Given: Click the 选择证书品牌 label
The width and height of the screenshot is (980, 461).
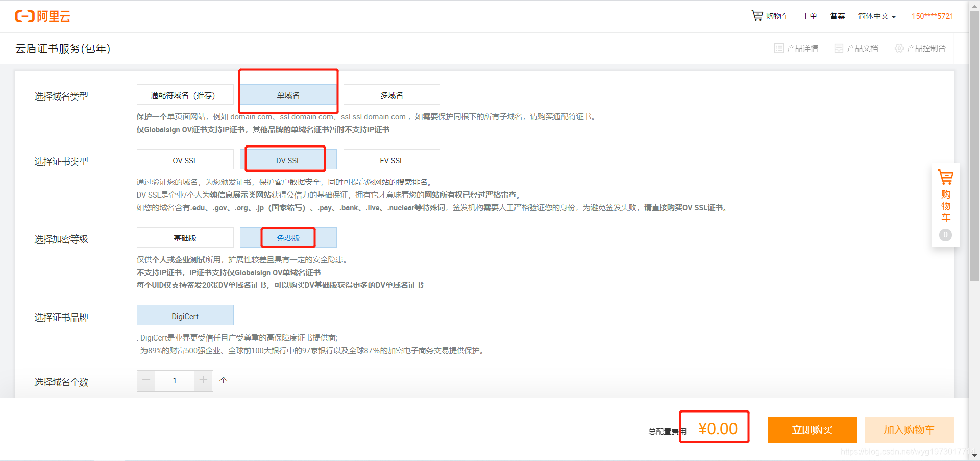Looking at the screenshot, I should tap(61, 318).
